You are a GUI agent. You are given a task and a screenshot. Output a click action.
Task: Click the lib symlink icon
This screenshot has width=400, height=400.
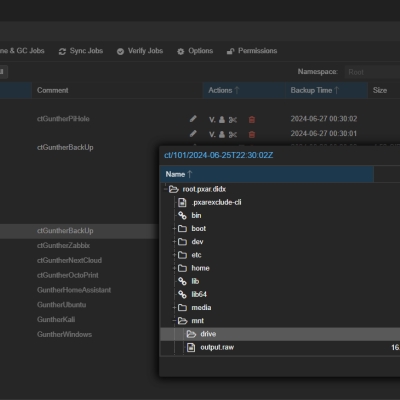point(182,281)
